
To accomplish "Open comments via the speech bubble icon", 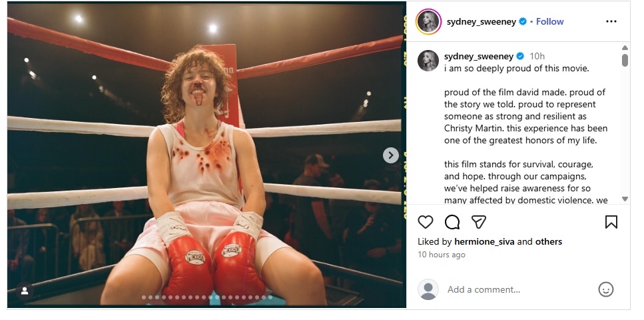I will coord(452,222).
